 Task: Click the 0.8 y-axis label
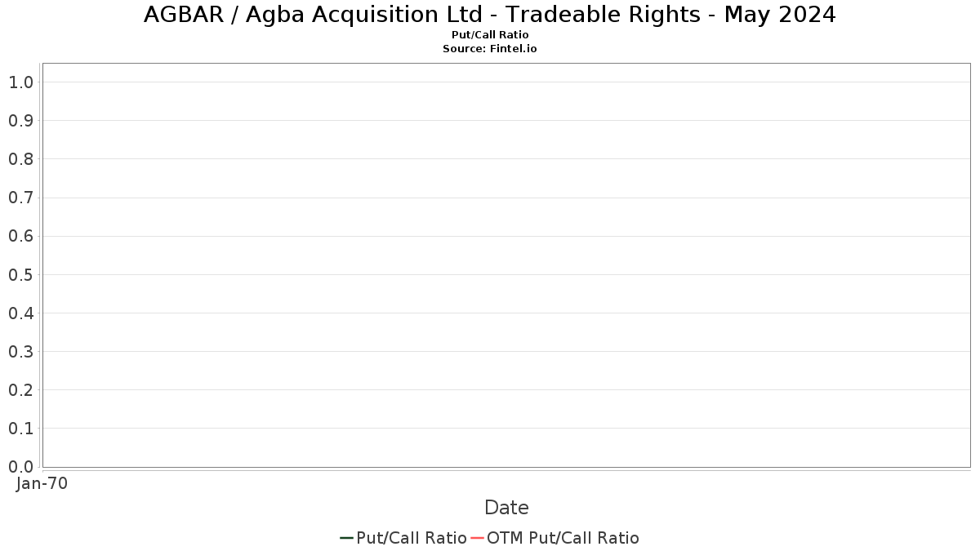20,158
